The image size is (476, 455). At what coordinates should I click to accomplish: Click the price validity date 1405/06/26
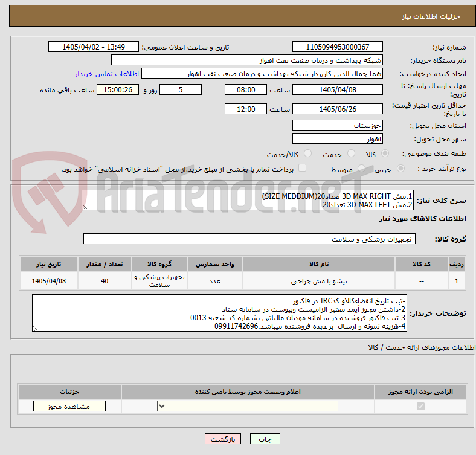pos(337,109)
